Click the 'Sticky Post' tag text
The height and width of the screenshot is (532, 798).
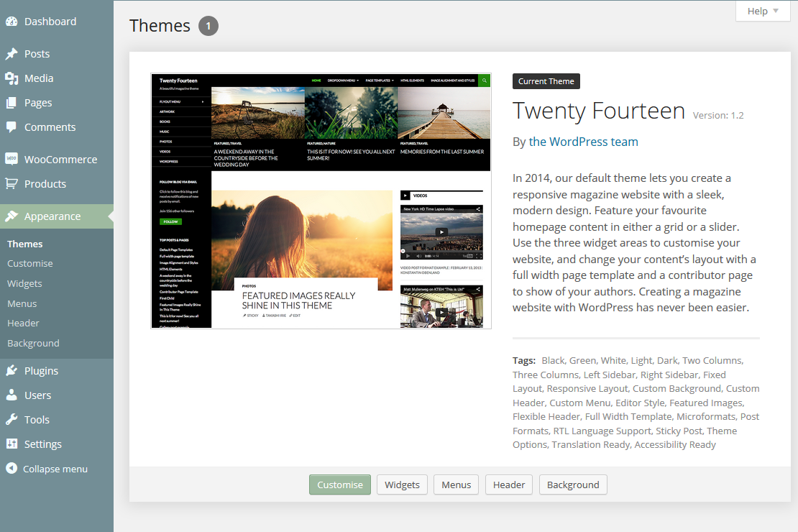click(x=679, y=431)
